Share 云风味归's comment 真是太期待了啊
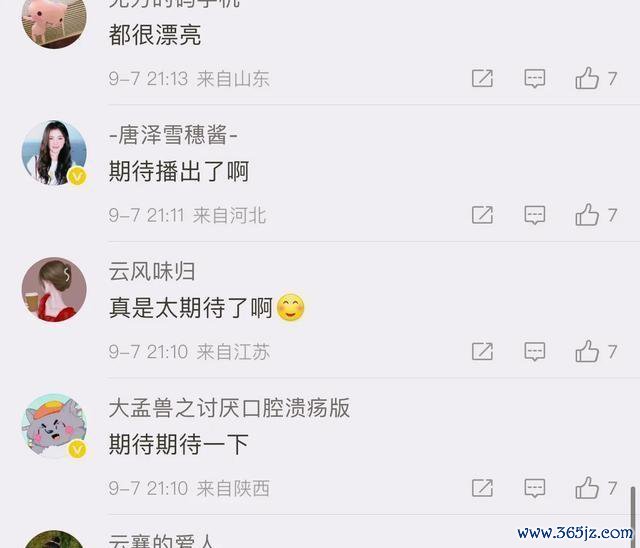The height and width of the screenshot is (548, 640). [482, 352]
